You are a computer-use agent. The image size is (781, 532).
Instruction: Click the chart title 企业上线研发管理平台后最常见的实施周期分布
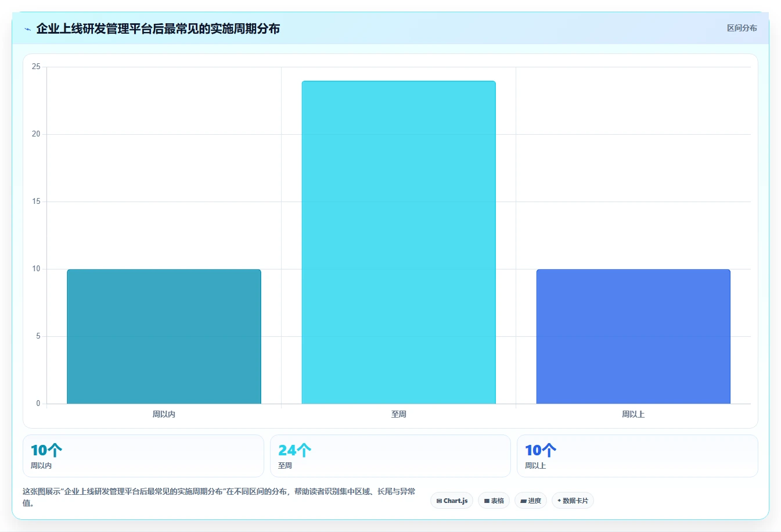point(158,28)
